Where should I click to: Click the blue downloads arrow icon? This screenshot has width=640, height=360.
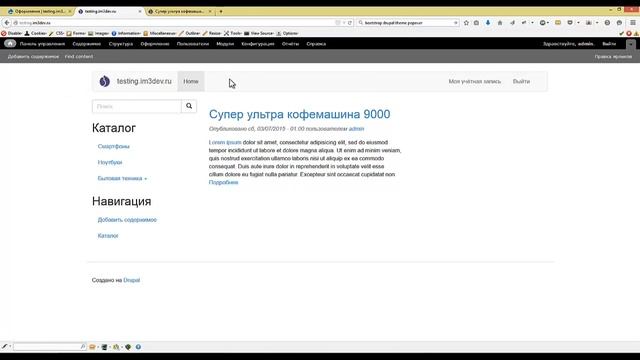(488, 23)
